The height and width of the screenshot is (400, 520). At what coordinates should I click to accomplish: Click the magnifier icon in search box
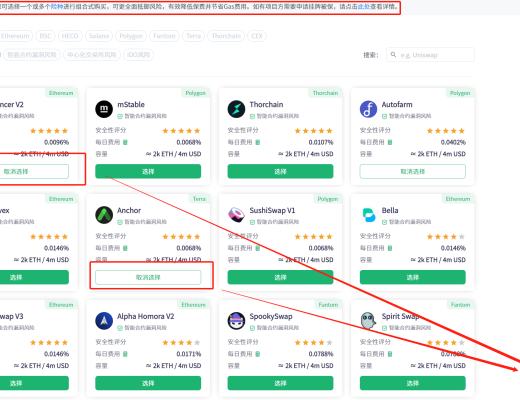(393, 55)
